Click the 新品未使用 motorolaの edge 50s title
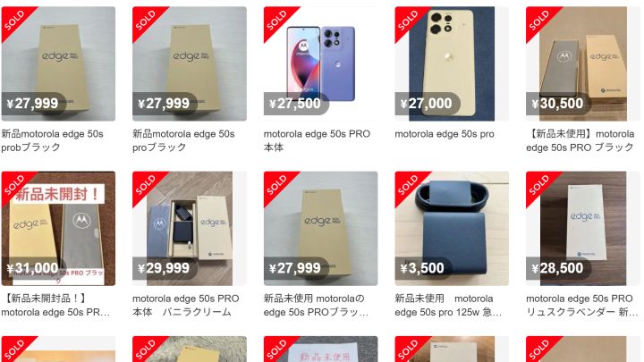This screenshot has height=362, width=644. pos(316,305)
